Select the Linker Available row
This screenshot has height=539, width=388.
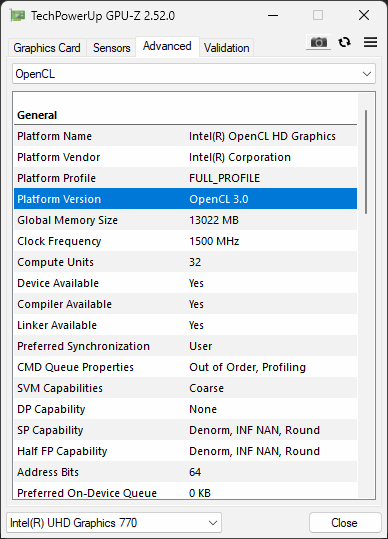click(x=186, y=325)
